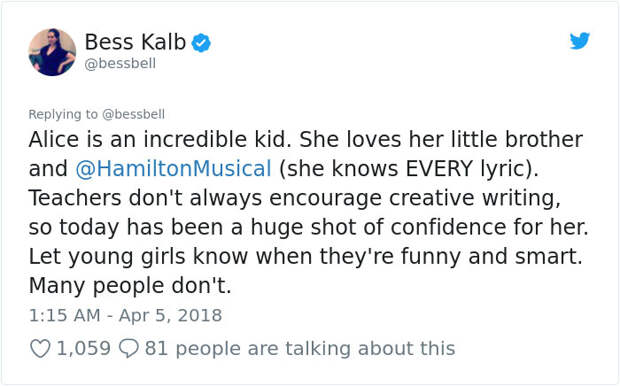Click the 1,059 likes count
This screenshot has width=620, height=386.
(x=84, y=349)
